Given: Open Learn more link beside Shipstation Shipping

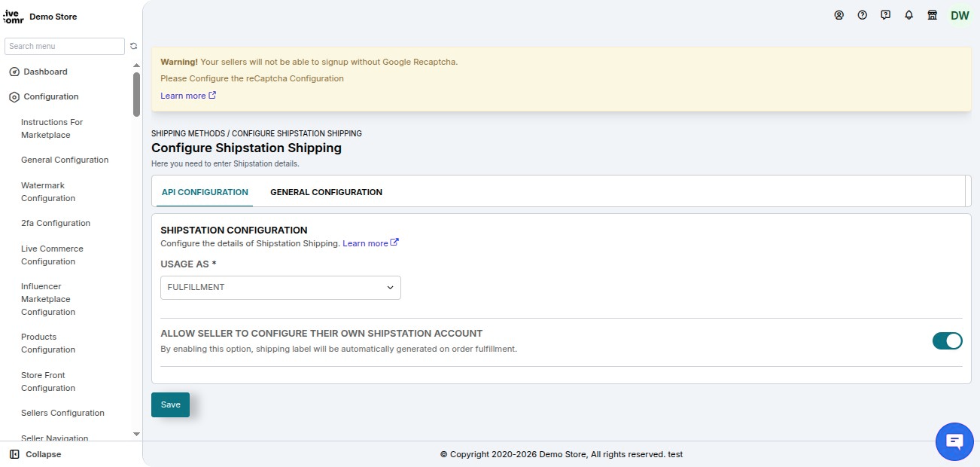Looking at the screenshot, I should [370, 243].
